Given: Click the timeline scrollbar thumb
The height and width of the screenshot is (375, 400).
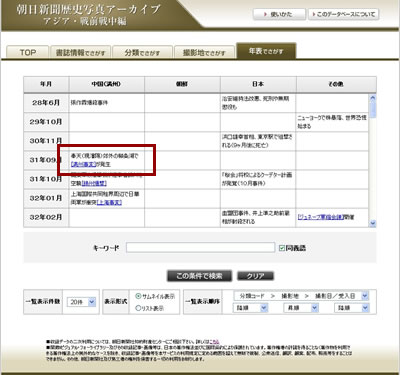Looking at the screenshot, I should coord(373,109).
